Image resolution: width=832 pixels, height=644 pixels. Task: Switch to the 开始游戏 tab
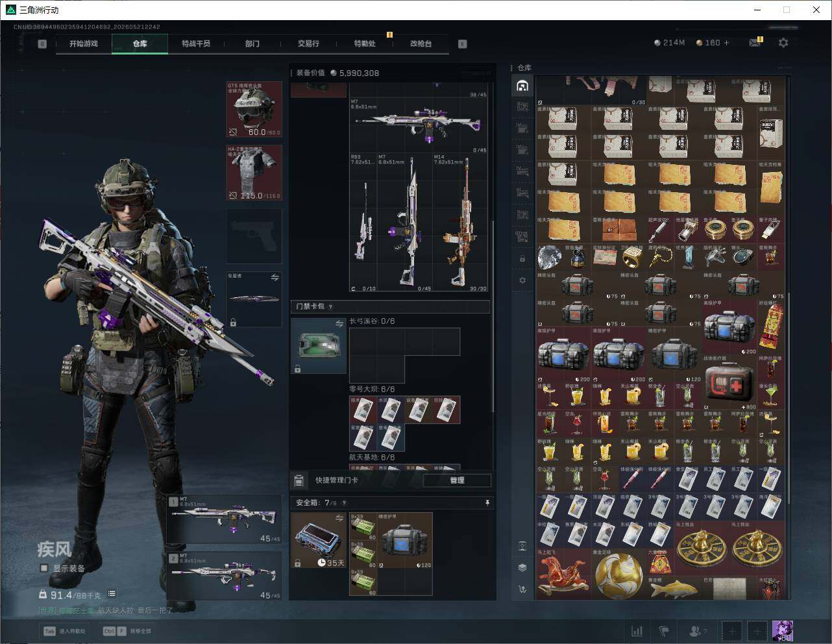point(84,43)
